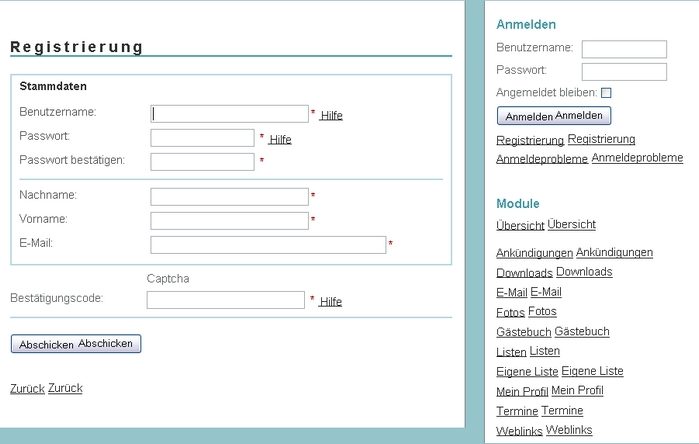
Task: Open the Eigene Liste module link
Action: [559, 371]
